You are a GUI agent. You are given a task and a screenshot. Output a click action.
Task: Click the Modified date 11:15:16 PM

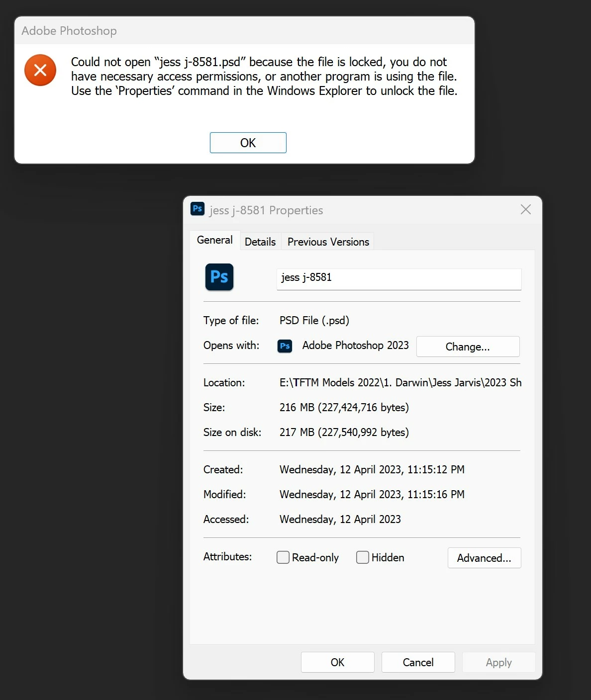(372, 494)
